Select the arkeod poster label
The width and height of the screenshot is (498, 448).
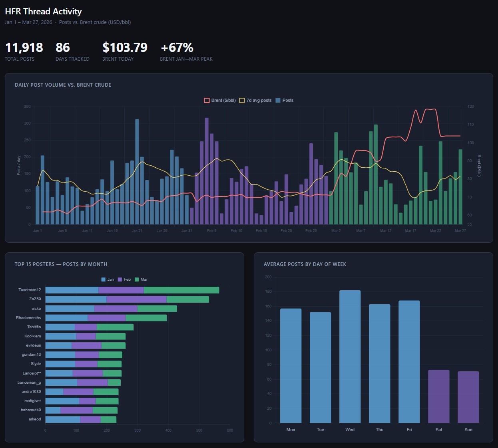[x=35, y=419]
